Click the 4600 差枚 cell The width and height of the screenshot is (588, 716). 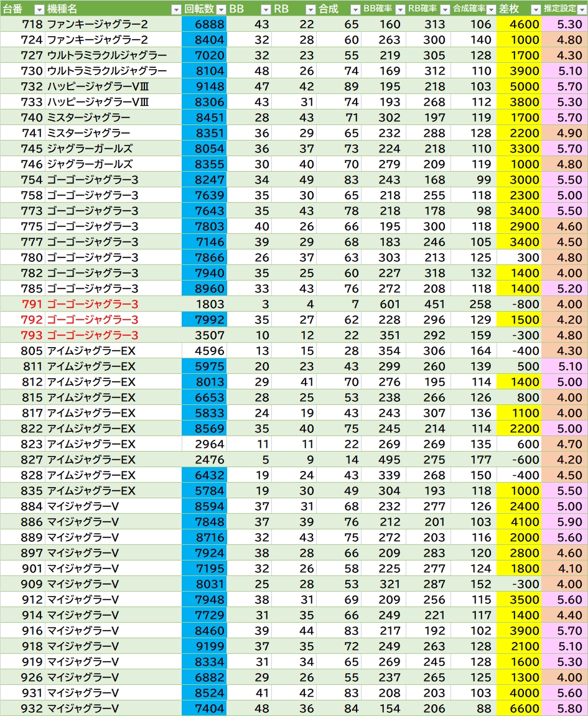pos(518,24)
